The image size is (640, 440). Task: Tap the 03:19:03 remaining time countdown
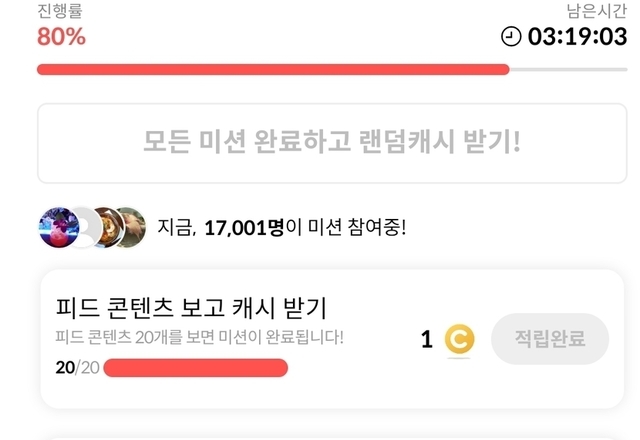[x=576, y=37]
